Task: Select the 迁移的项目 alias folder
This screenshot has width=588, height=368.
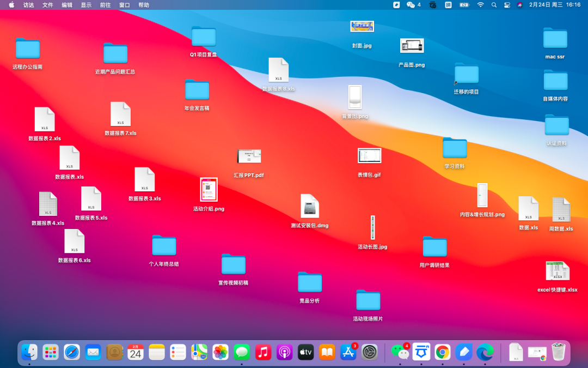Action: click(466, 78)
